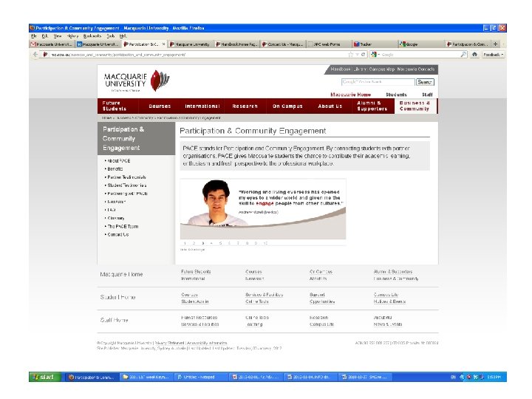Open the Edit menu
Viewport: 532px width, 399px height.
(x=45, y=35)
